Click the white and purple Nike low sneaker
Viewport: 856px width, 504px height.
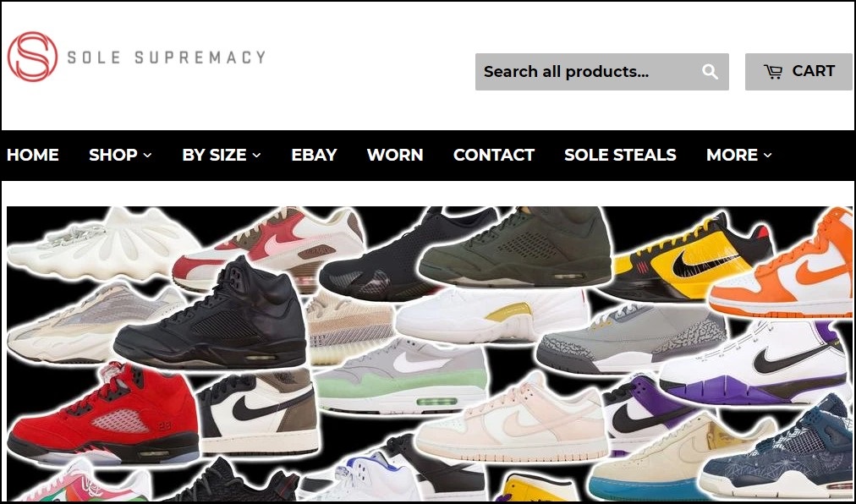click(756, 363)
